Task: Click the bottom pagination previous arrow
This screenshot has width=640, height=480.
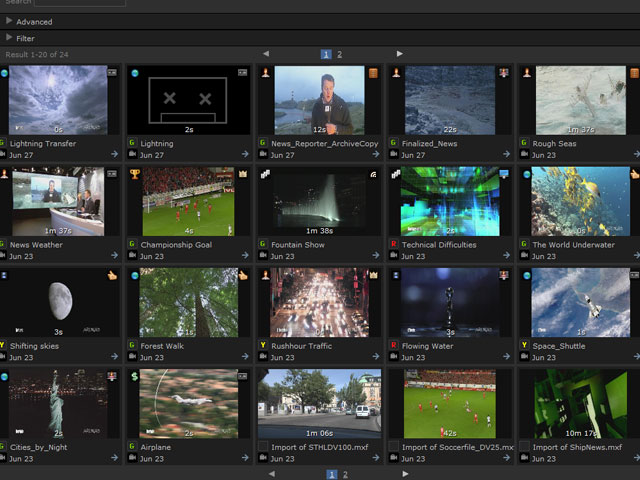Action: 272,474
